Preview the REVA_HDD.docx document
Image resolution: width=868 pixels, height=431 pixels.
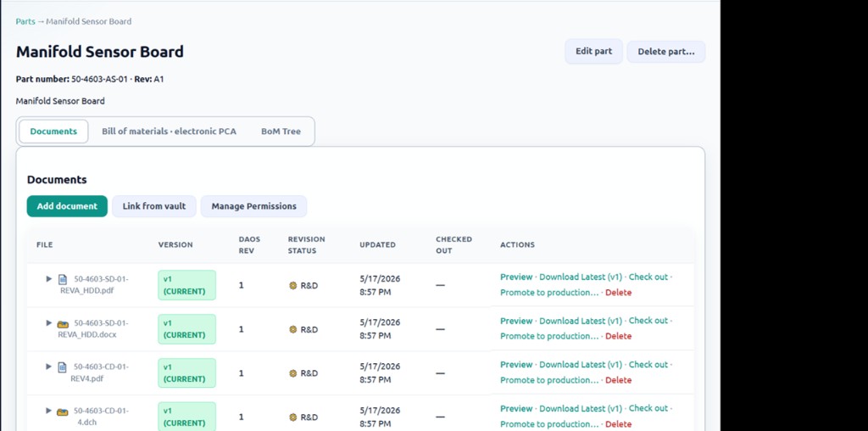[516, 321]
